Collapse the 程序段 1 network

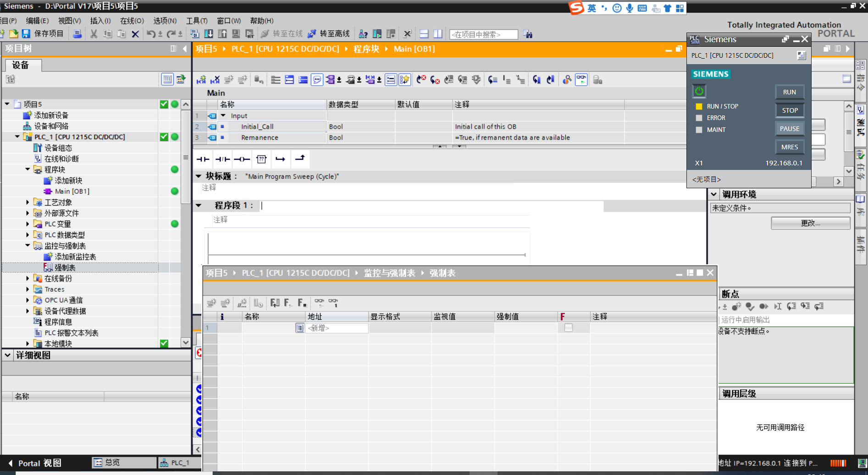[x=199, y=205]
